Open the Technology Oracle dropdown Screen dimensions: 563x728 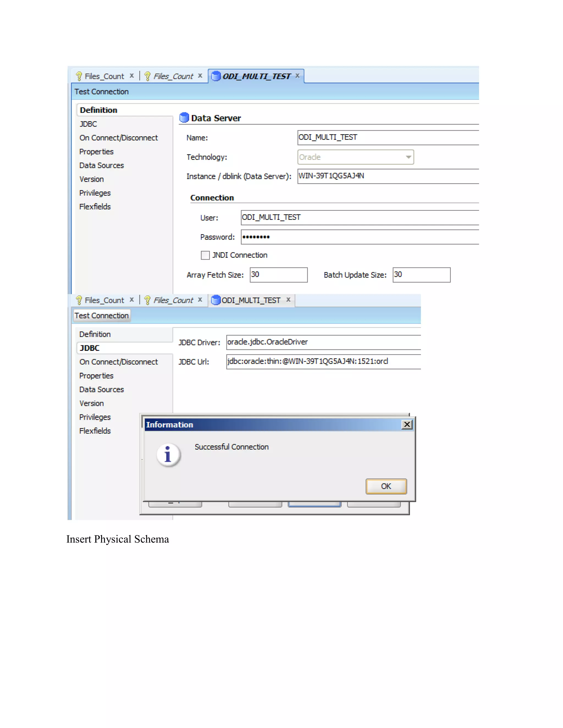(x=408, y=157)
